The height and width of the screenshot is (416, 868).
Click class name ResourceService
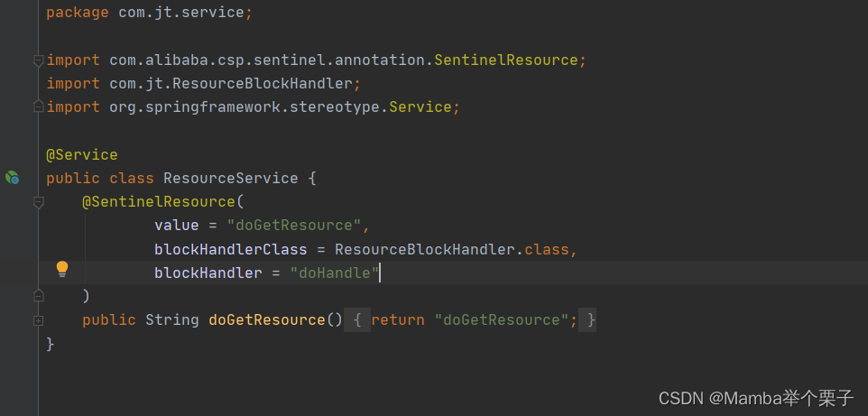(231, 179)
